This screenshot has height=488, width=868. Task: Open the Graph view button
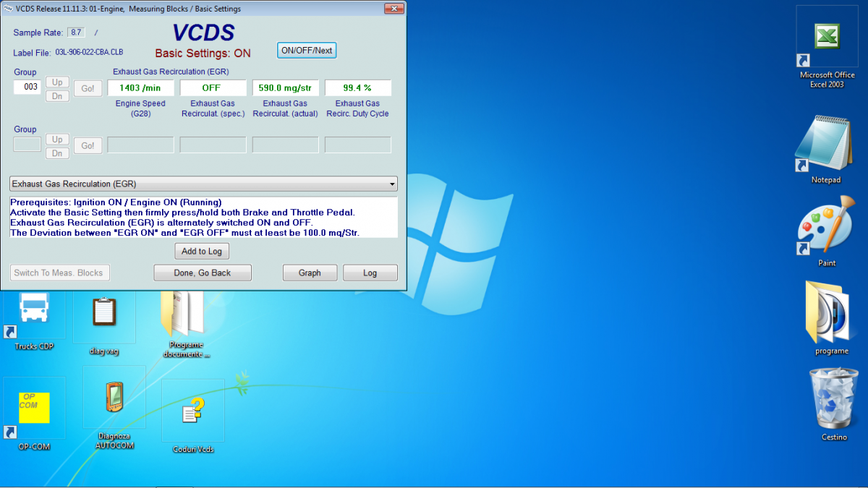[310, 273]
